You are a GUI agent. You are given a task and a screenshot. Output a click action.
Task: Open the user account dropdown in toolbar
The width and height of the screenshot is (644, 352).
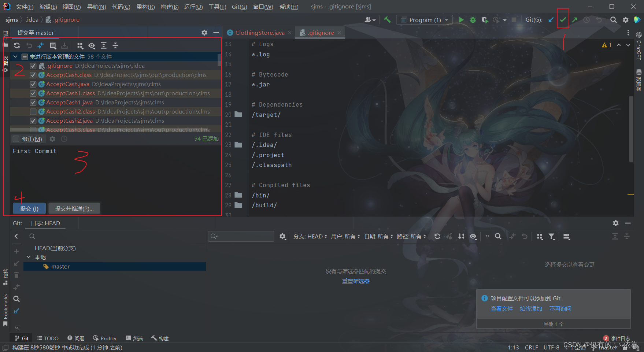(370, 20)
